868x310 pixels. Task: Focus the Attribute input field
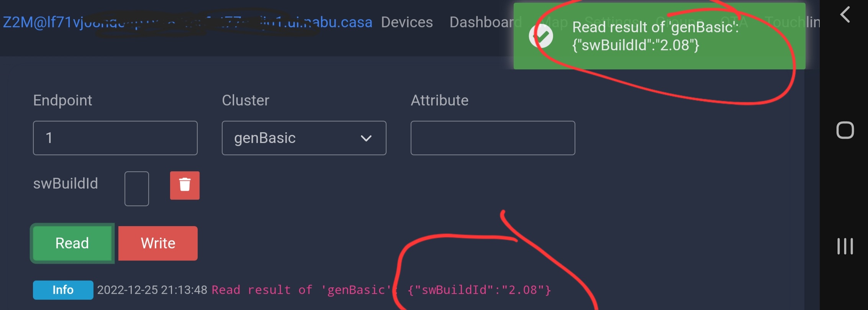(493, 138)
